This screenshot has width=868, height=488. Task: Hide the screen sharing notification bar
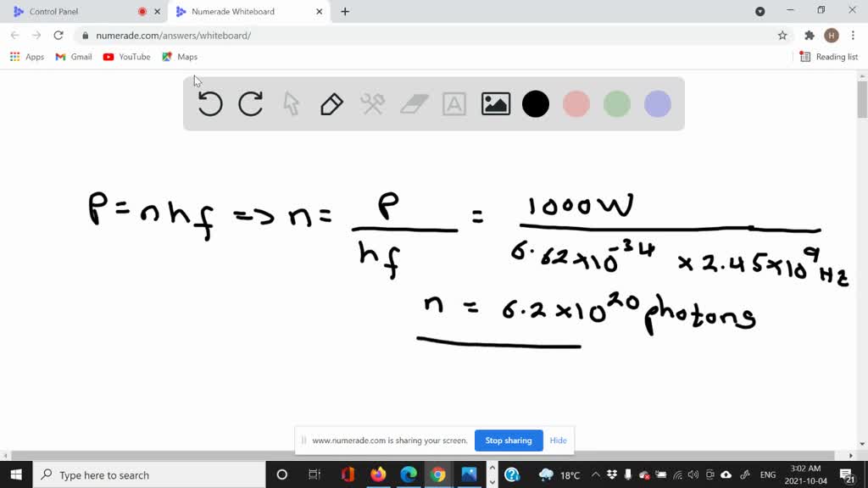[558, 441]
